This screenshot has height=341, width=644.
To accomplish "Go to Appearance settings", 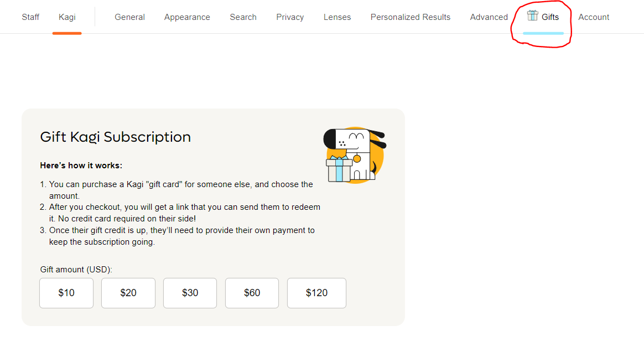I will pyautogui.click(x=187, y=17).
